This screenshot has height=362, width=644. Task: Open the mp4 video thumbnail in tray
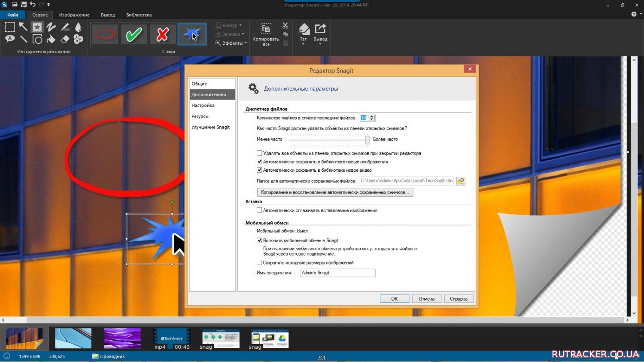pyautogui.click(x=172, y=339)
